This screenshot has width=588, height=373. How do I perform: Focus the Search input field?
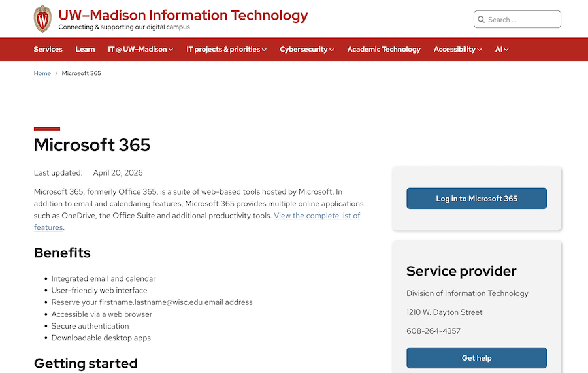pyautogui.click(x=517, y=20)
